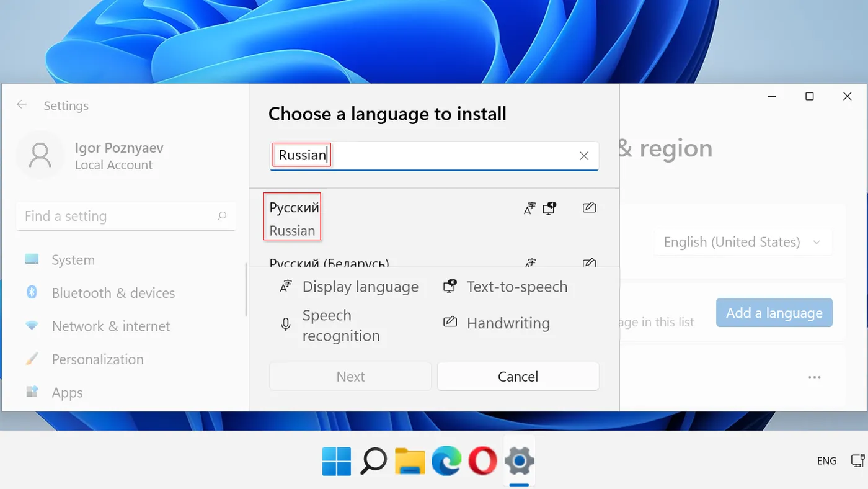
Task: Click the user profile avatar icon
Action: coord(40,156)
